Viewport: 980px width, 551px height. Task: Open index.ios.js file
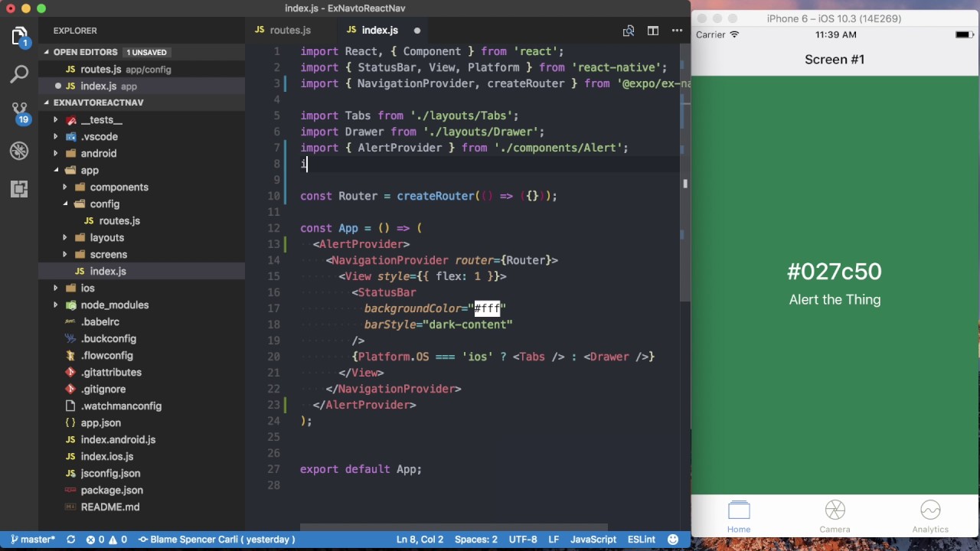[107, 457]
